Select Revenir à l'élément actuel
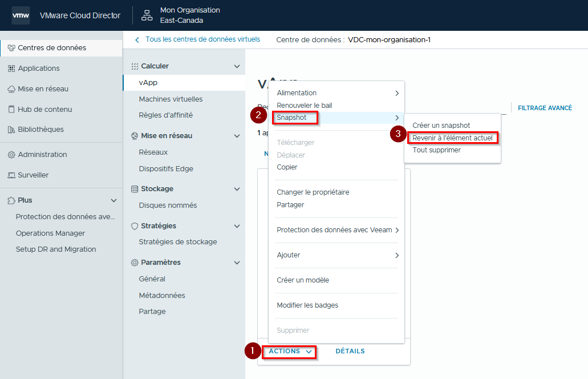Image resolution: width=588 pixels, height=379 pixels. [452, 138]
